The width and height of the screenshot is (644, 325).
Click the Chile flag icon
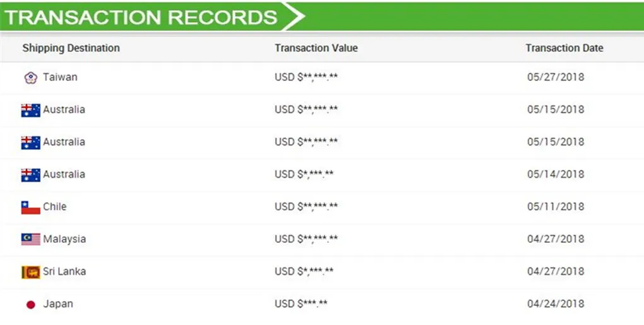[30, 207]
